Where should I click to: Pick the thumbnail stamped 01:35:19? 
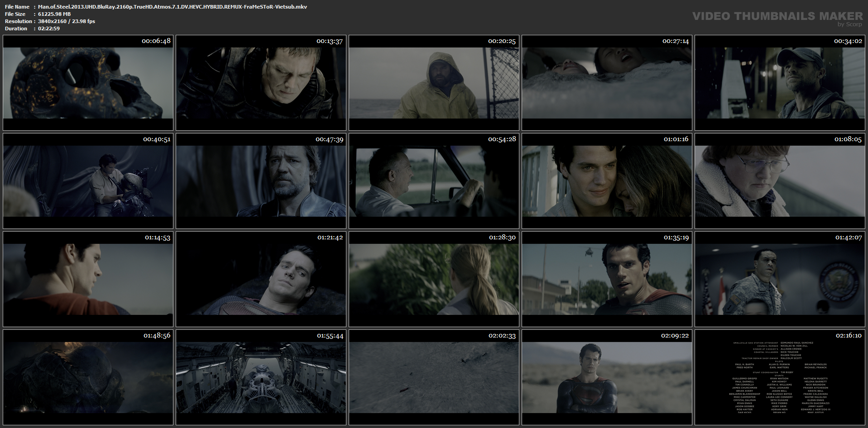607,279
